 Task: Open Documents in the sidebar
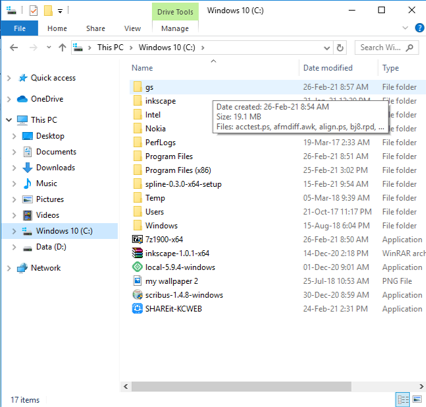click(x=56, y=152)
